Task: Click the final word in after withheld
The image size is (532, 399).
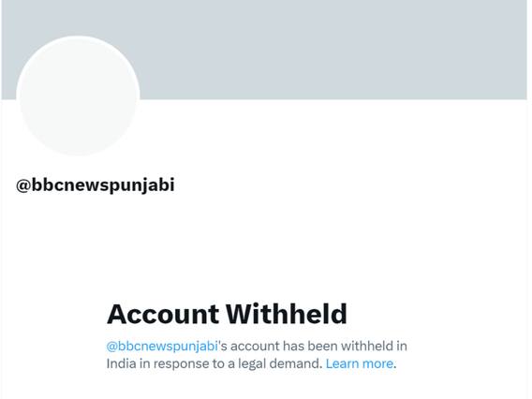Action: pyautogui.click(x=402, y=347)
